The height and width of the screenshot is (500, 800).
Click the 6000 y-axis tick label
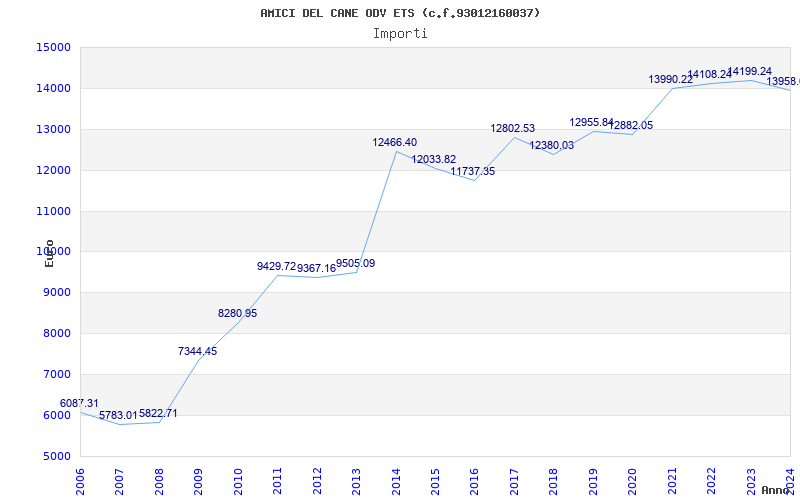click(56, 415)
